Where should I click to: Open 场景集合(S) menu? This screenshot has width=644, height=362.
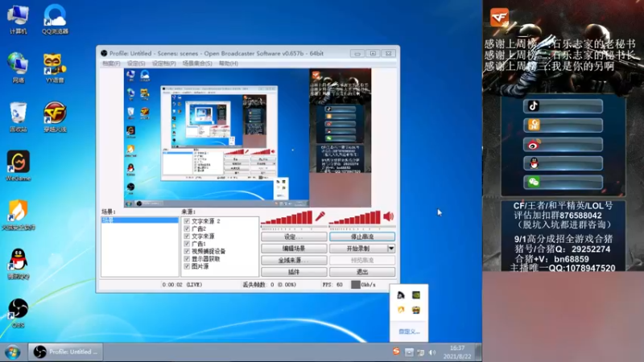tap(197, 64)
